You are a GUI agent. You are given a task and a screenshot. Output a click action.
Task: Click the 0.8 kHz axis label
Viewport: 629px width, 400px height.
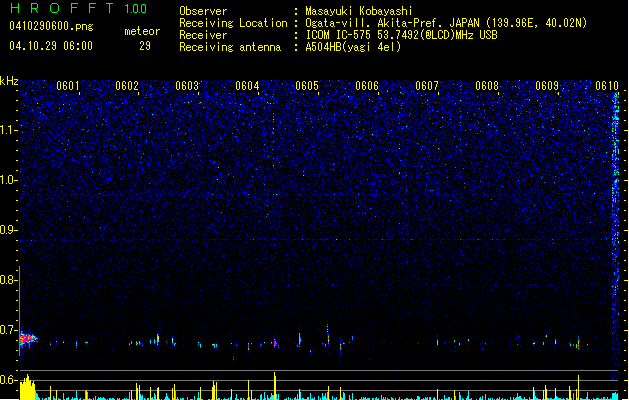click(8, 280)
